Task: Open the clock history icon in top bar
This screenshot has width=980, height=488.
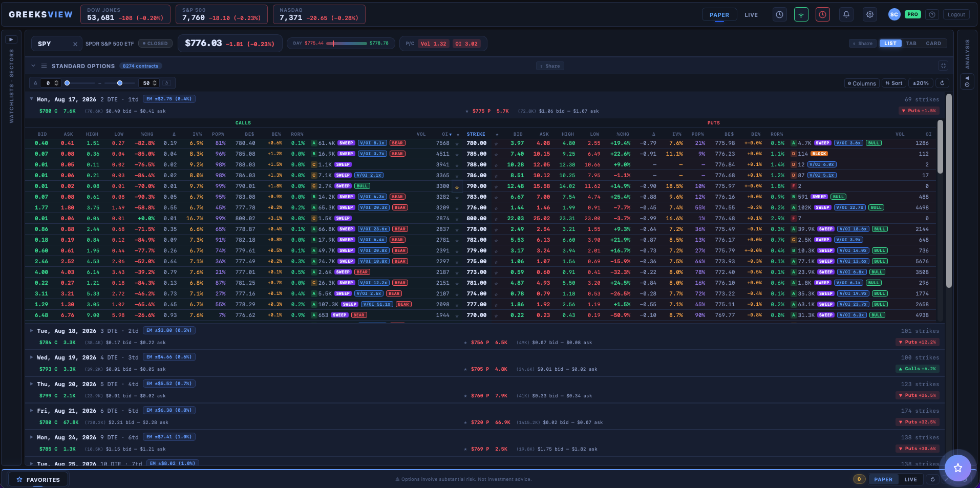Action: [x=779, y=15]
